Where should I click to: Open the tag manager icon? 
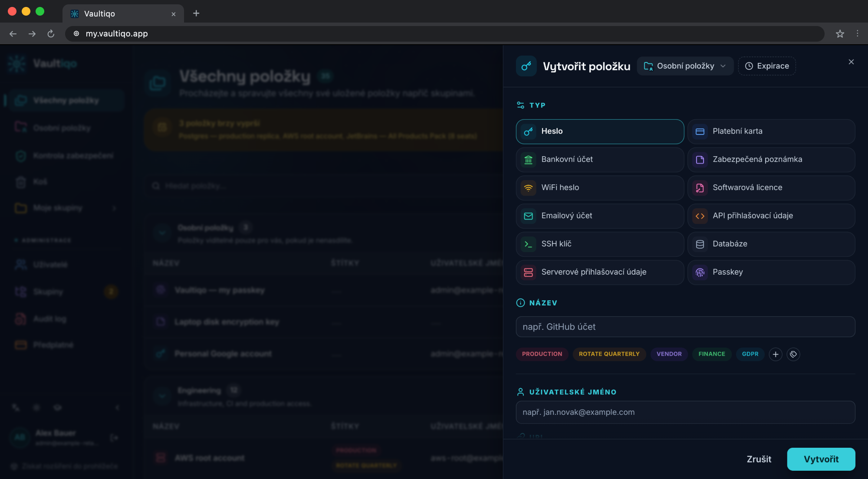(793, 354)
